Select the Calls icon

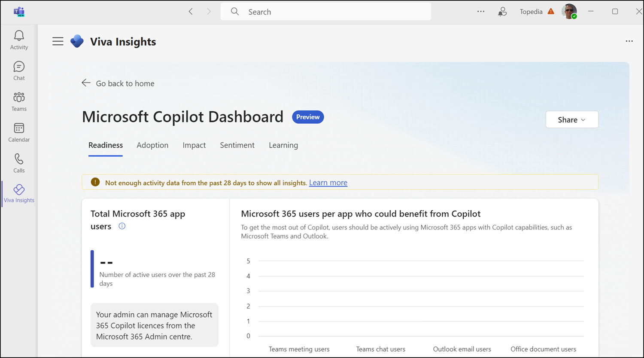click(x=18, y=162)
